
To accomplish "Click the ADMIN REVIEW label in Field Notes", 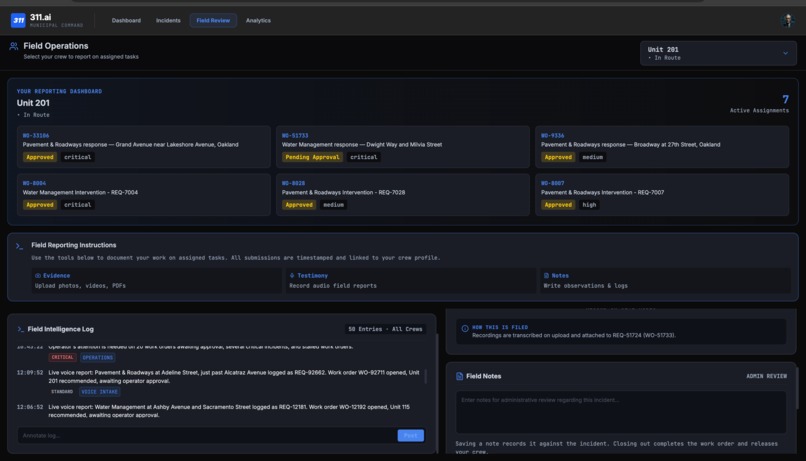I will pyautogui.click(x=766, y=376).
